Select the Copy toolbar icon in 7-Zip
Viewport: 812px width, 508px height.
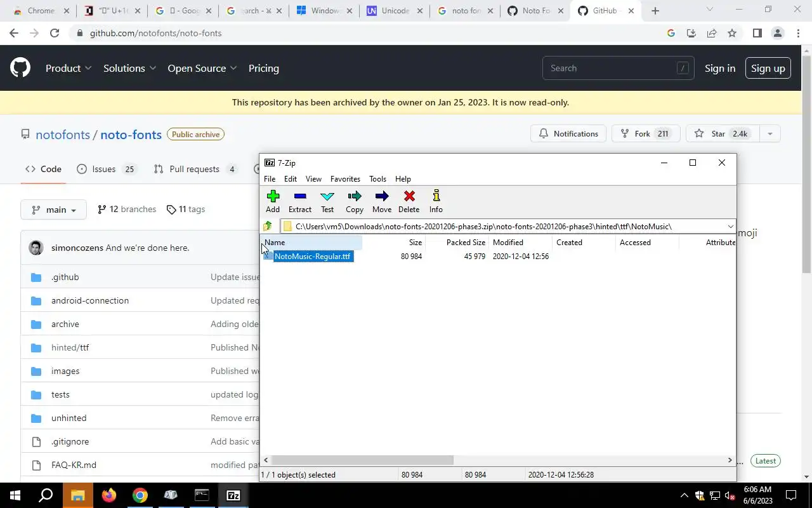pos(355,201)
